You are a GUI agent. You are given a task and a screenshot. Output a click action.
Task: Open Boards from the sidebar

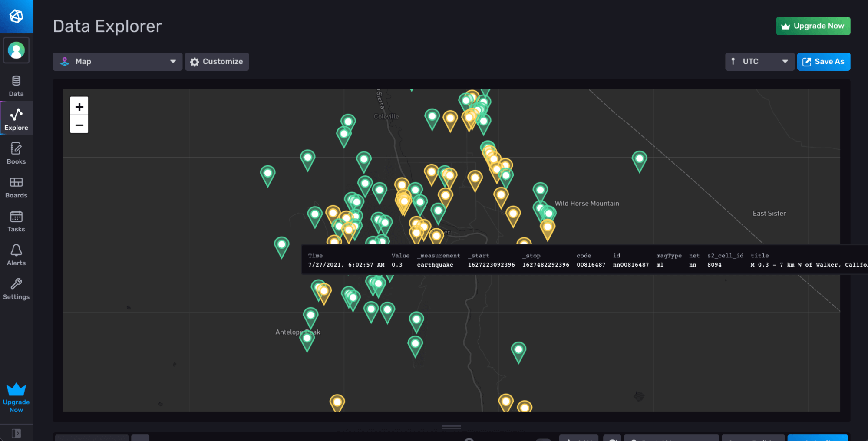click(16, 187)
